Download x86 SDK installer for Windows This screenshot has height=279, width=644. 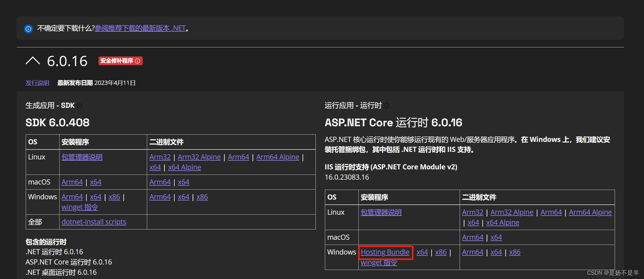[x=114, y=197]
